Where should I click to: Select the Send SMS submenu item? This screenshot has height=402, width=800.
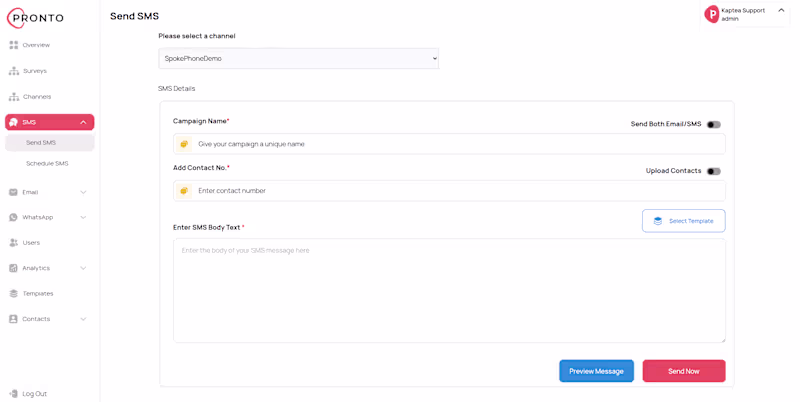pos(41,143)
